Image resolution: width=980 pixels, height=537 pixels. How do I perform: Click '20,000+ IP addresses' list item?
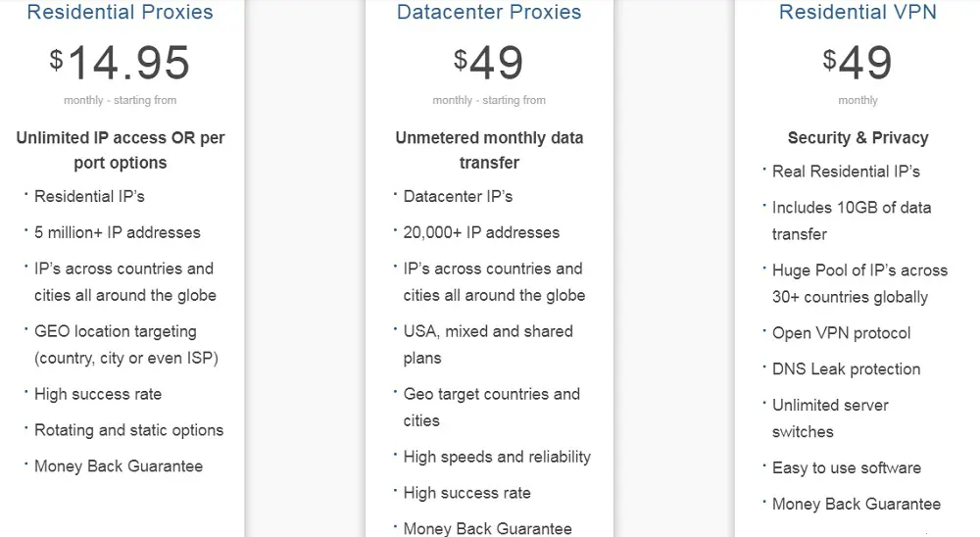tap(481, 232)
